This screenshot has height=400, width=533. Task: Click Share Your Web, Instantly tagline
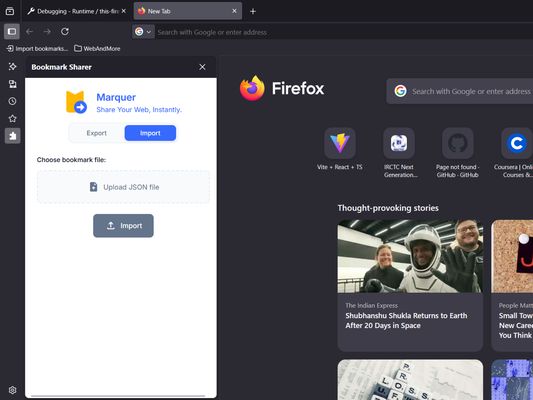point(139,109)
